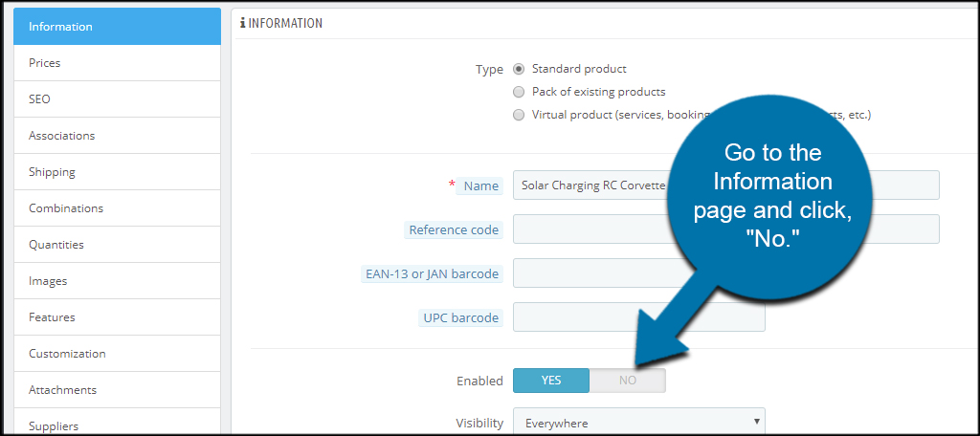Set Enabled toggle to YES
980x436 pixels.
[x=551, y=381]
